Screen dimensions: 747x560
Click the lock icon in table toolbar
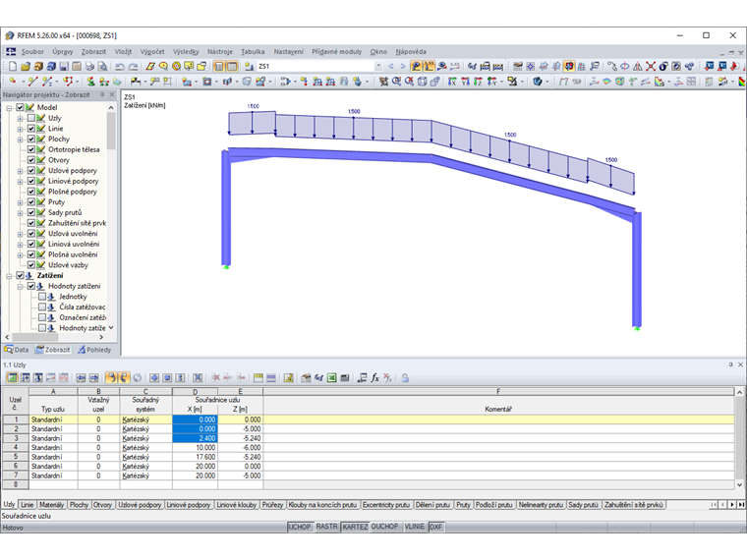(405, 377)
